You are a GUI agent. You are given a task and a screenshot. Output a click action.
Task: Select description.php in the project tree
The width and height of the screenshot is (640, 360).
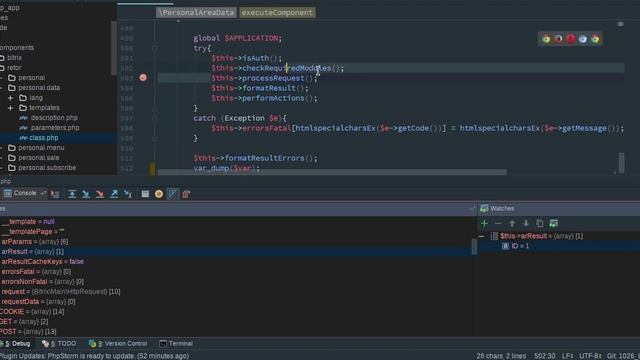point(54,118)
